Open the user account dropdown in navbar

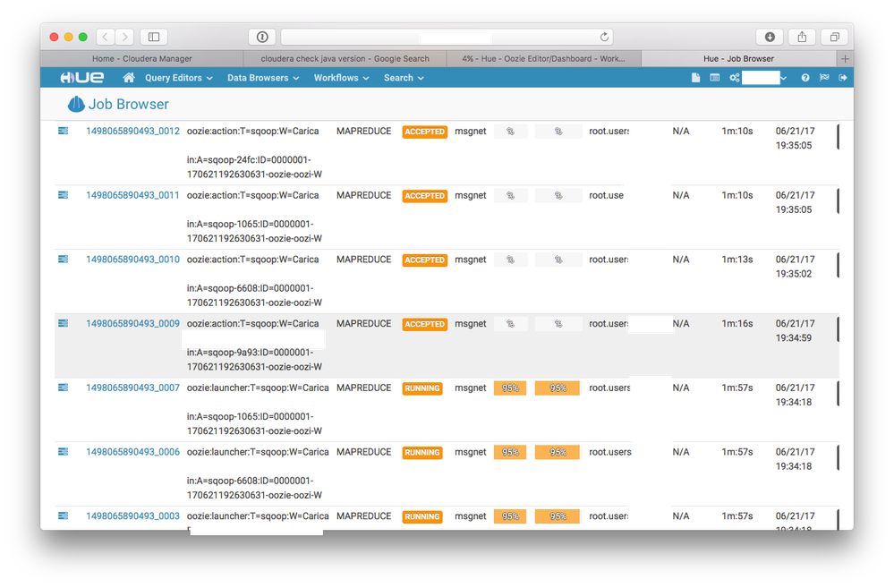764,78
